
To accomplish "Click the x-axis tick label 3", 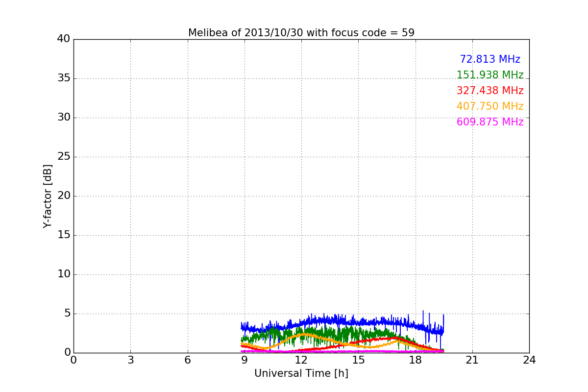I will (x=130, y=360).
